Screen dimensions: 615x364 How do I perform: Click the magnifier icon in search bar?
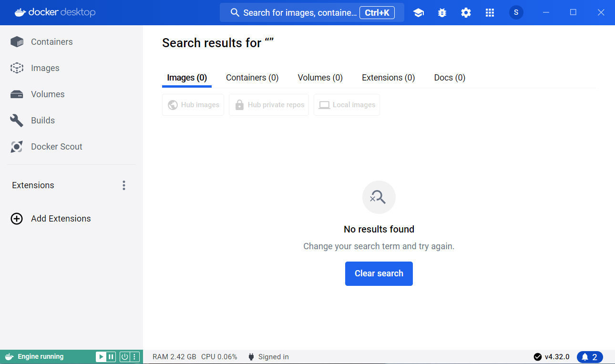coord(235,13)
